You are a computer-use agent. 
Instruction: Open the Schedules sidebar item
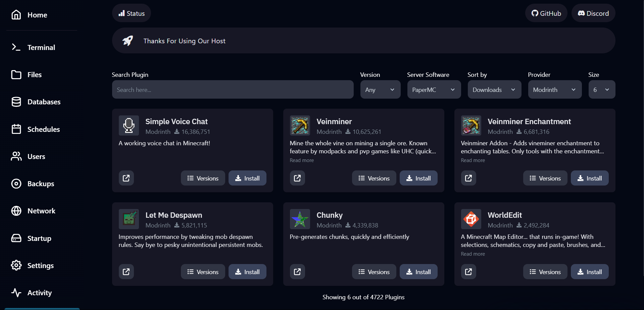pos(43,130)
